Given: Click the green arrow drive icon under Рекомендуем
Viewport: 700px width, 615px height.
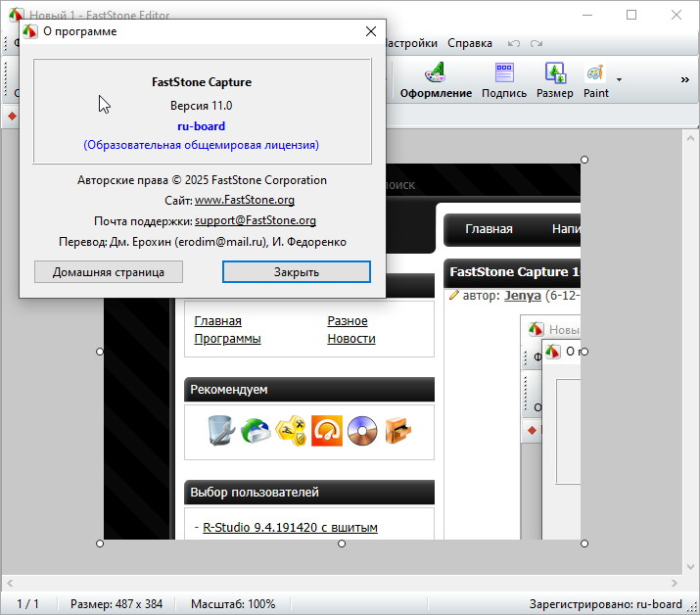Looking at the screenshot, I should point(256,431).
